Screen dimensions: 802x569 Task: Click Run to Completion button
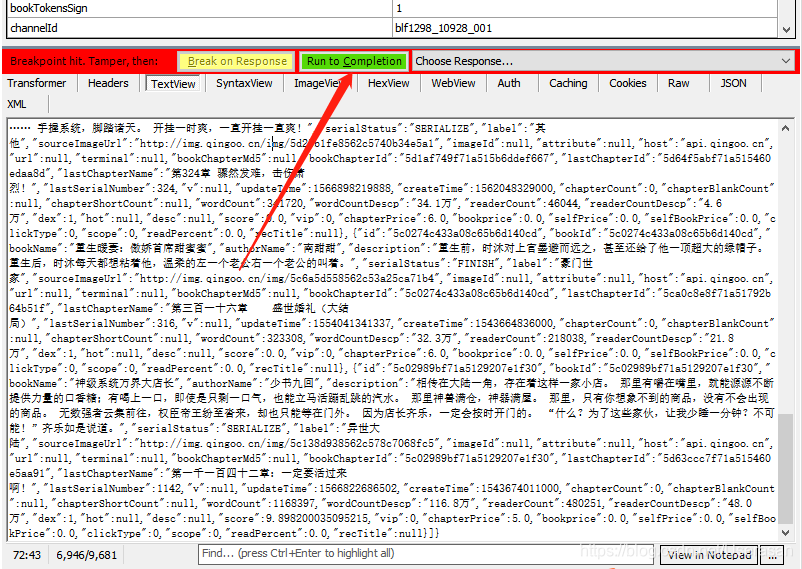pyautogui.click(x=354, y=61)
